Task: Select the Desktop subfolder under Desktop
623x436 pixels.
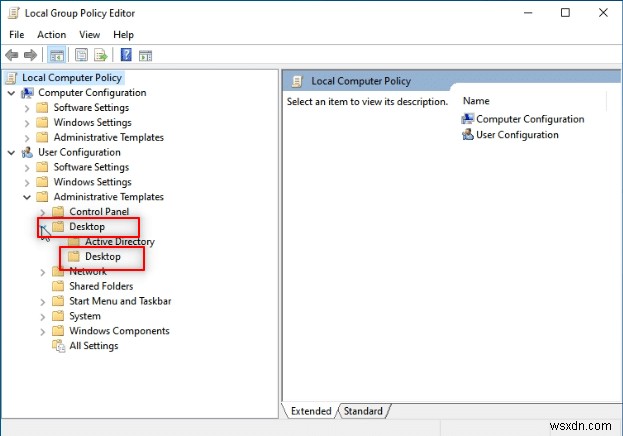Action: [x=103, y=257]
